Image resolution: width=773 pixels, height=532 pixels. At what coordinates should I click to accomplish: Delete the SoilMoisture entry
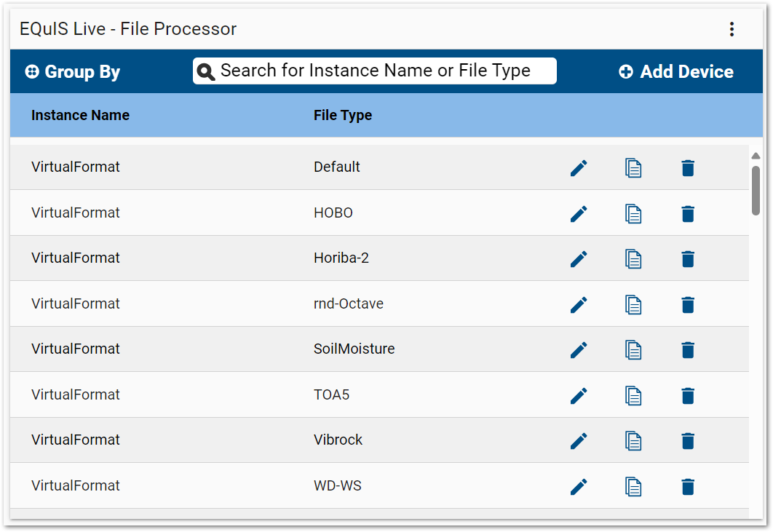pyautogui.click(x=688, y=349)
